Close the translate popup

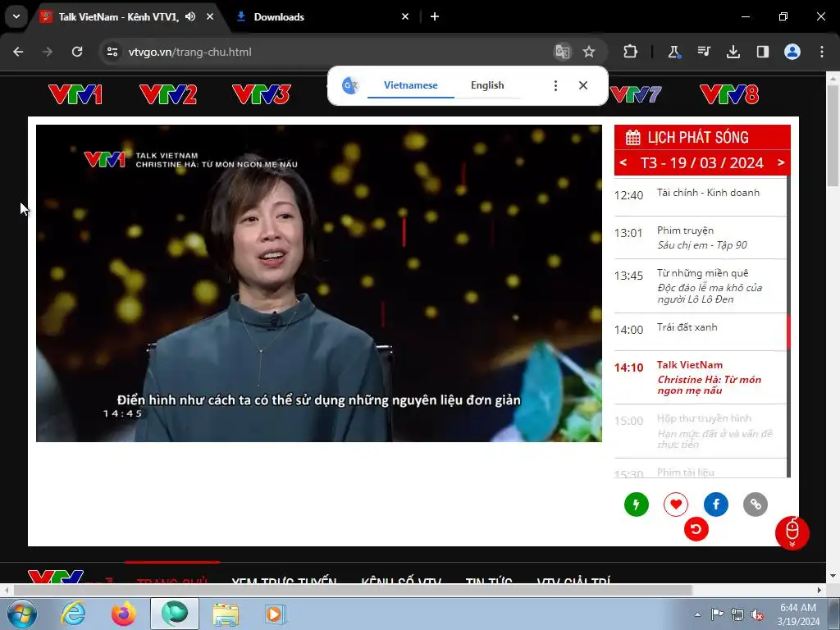(583, 85)
